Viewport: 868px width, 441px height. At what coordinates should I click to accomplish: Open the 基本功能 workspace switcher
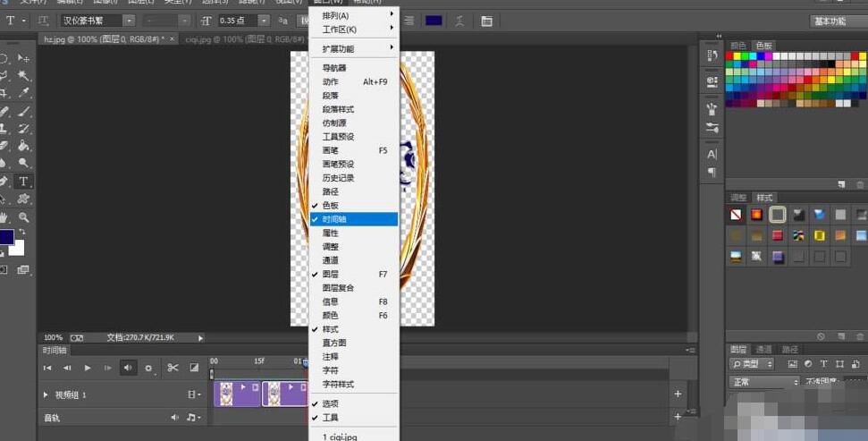click(x=838, y=21)
